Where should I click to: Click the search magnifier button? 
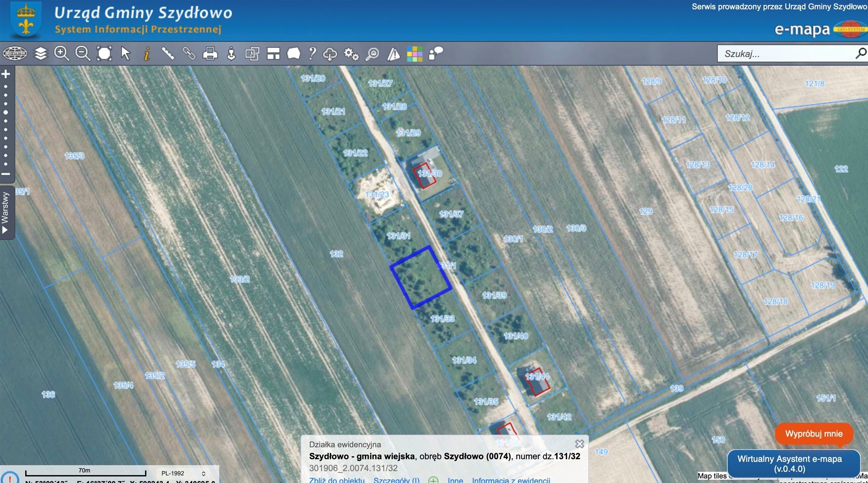(861, 53)
